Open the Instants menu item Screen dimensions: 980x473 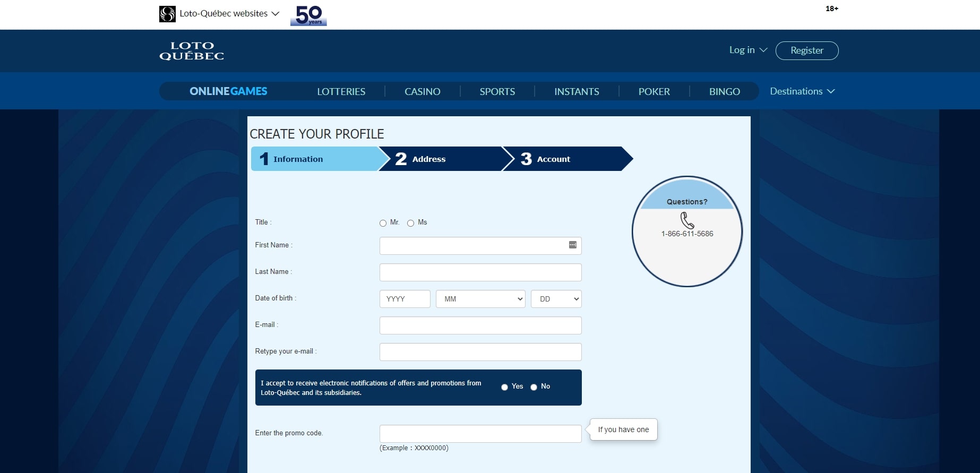[x=577, y=91]
